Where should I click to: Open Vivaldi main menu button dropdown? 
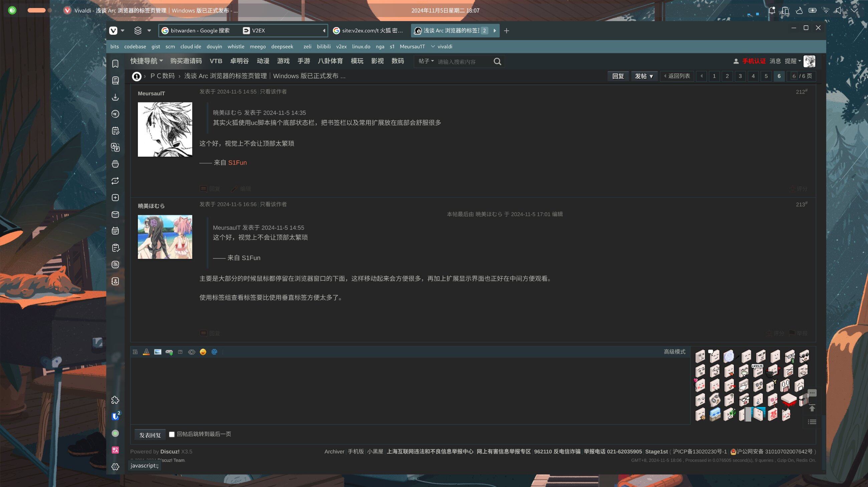[x=117, y=31]
